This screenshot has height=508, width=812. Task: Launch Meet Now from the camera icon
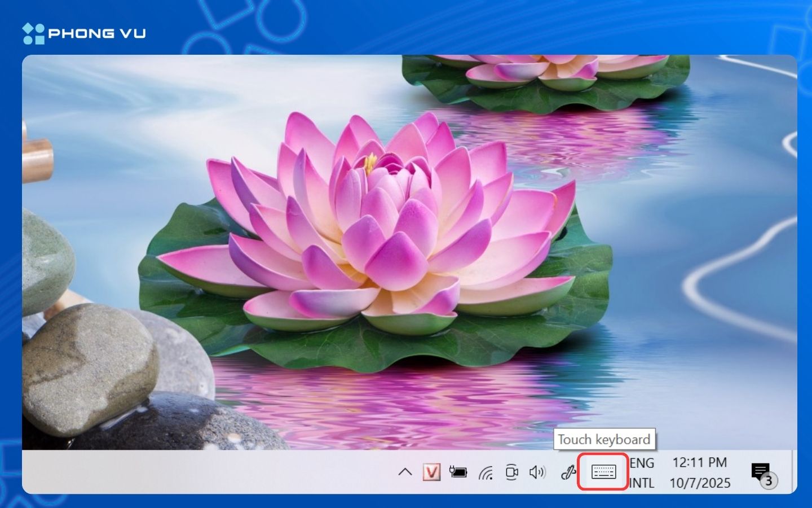[511, 472]
